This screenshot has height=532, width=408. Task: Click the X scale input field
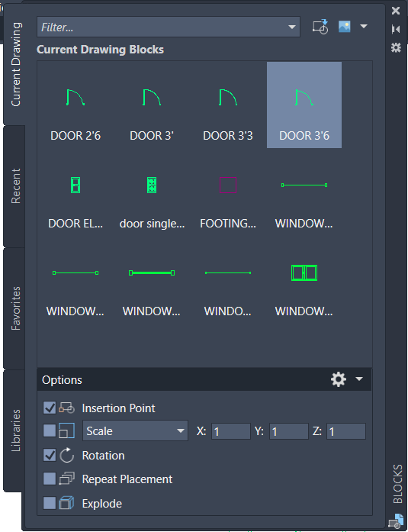point(231,431)
